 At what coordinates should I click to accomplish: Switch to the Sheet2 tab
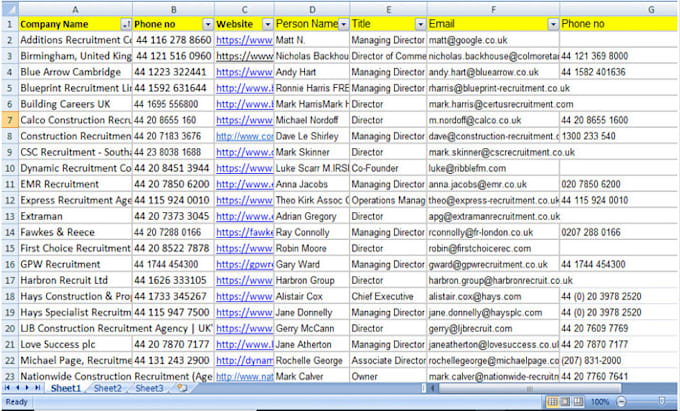[x=108, y=388]
